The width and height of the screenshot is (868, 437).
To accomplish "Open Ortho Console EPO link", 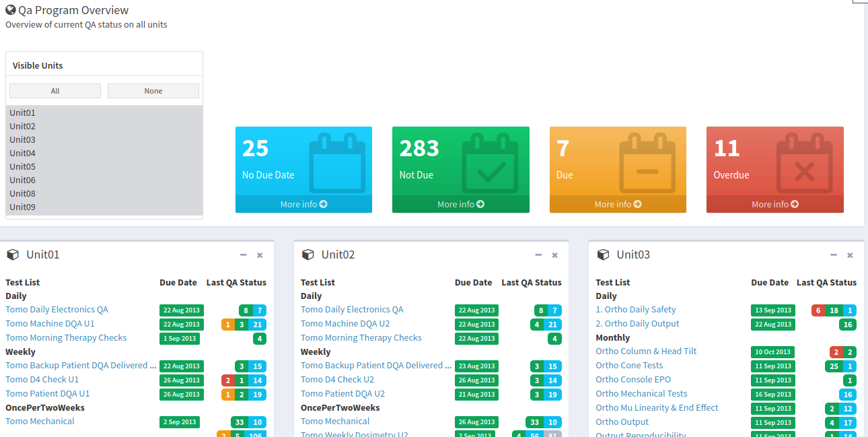I will pyautogui.click(x=633, y=380).
